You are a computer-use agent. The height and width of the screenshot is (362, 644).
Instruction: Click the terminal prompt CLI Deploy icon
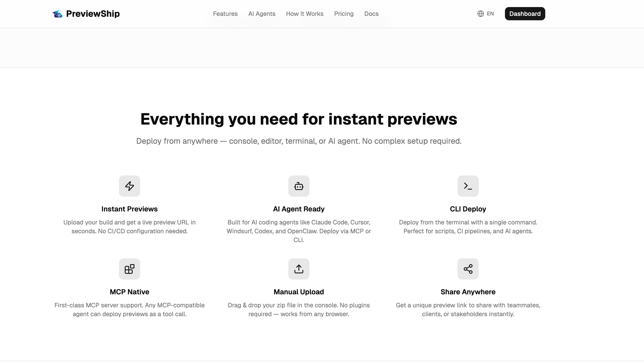click(x=468, y=186)
